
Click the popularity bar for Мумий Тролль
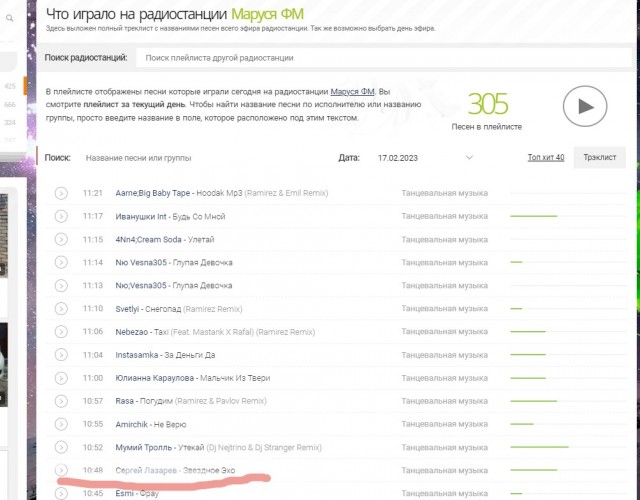pyautogui.click(x=567, y=447)
